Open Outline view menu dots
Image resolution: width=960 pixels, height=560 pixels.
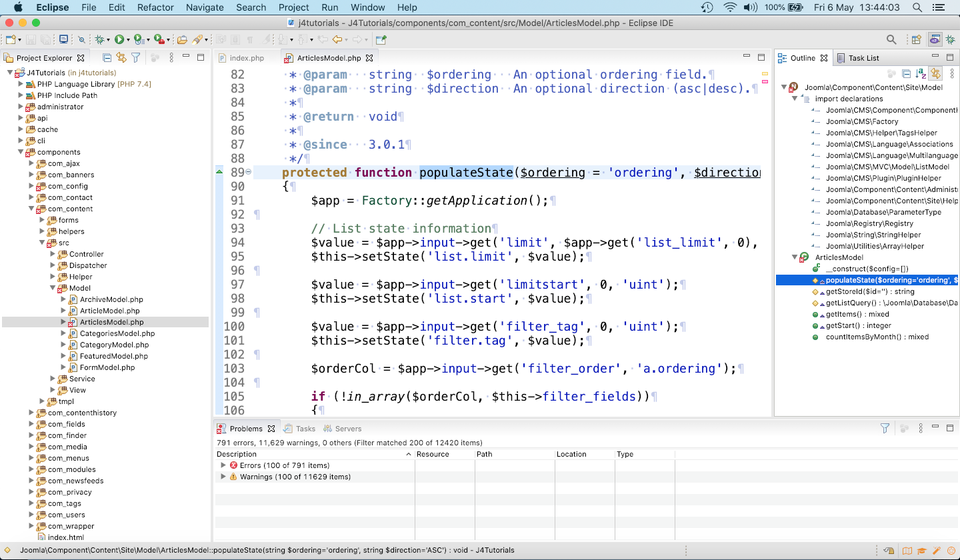point(952,73)
